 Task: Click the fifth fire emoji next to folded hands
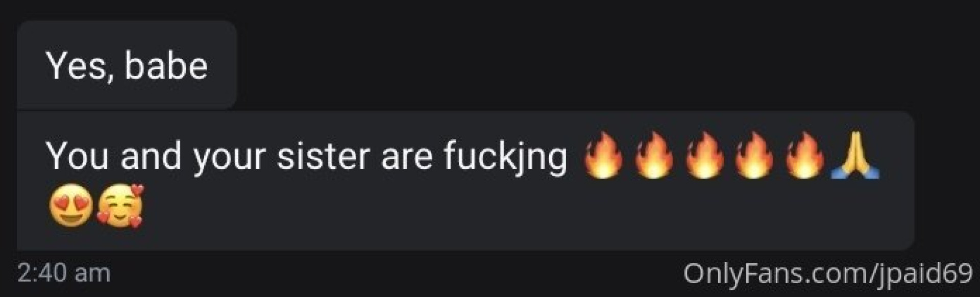point(804,156)
